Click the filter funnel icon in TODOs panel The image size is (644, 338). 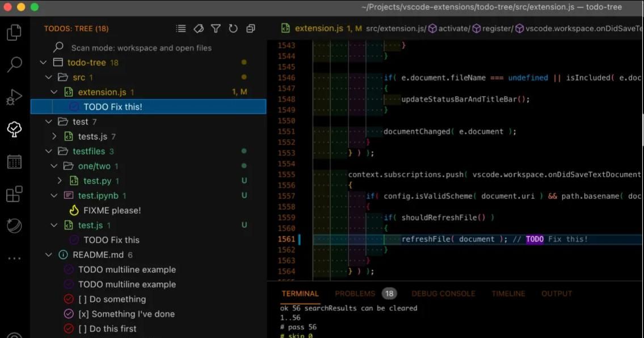216,28
